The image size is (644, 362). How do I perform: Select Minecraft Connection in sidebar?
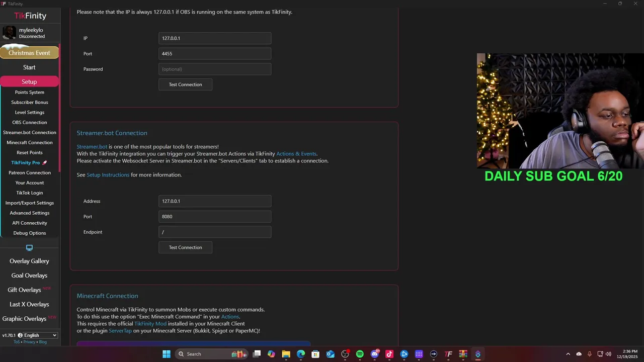coord(30,143)
